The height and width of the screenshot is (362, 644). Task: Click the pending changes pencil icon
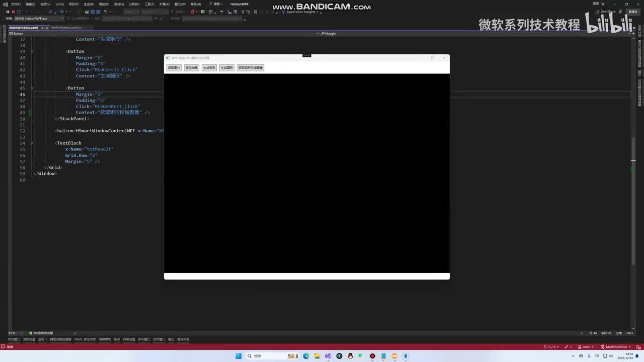coord(567,347)
